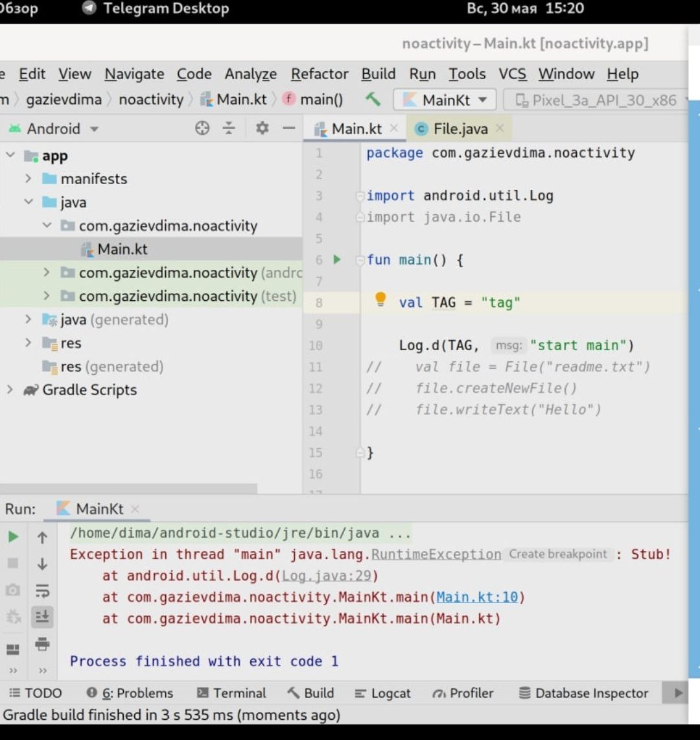The height and width of the screenshot is (740, 700).
Task: Toggle soft-wrap icon in Run panel
Action: [x=42, y=590]
